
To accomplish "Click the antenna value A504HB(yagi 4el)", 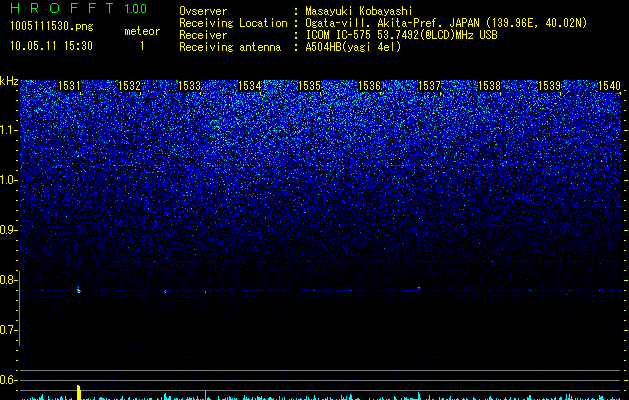I will click(x=353, y=47).
